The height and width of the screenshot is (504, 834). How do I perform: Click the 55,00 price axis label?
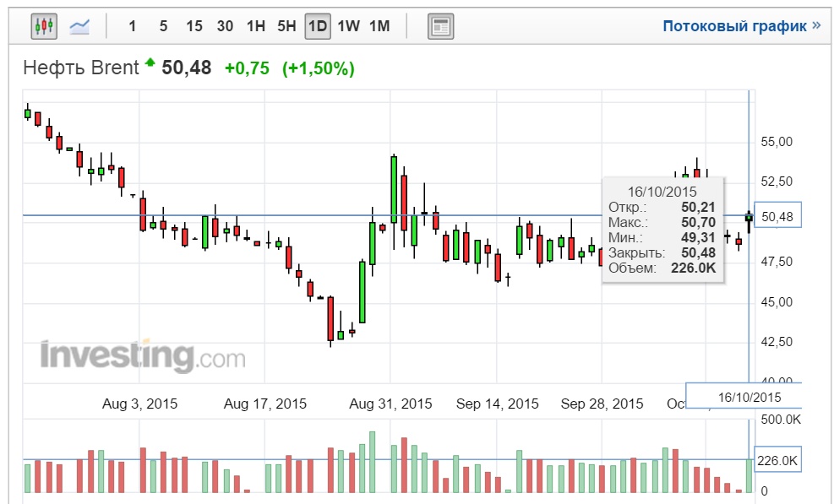coord(777,142)
